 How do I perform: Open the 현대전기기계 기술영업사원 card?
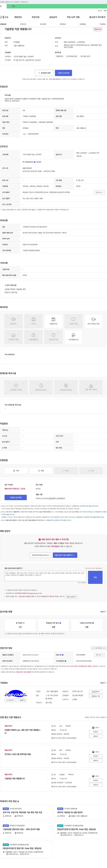26,829
